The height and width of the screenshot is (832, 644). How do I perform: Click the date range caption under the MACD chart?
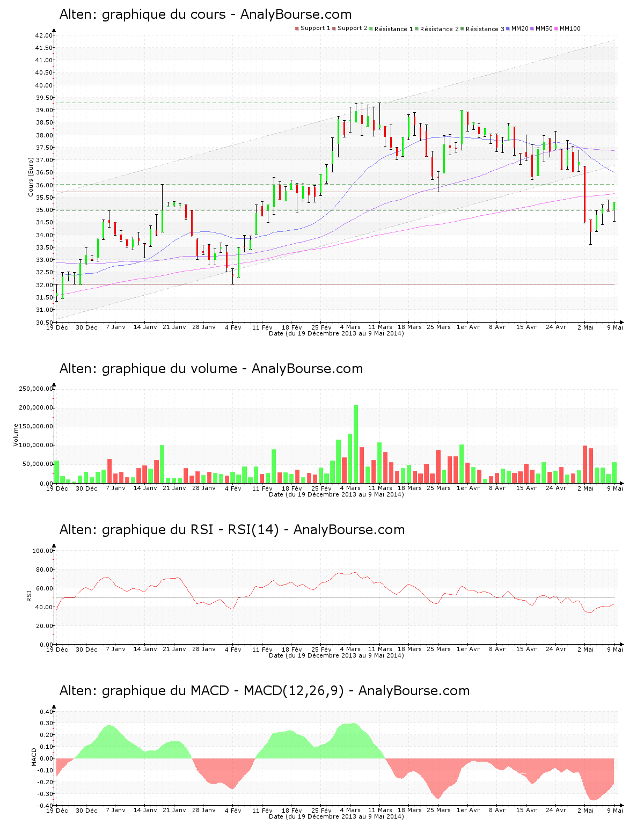336,816
